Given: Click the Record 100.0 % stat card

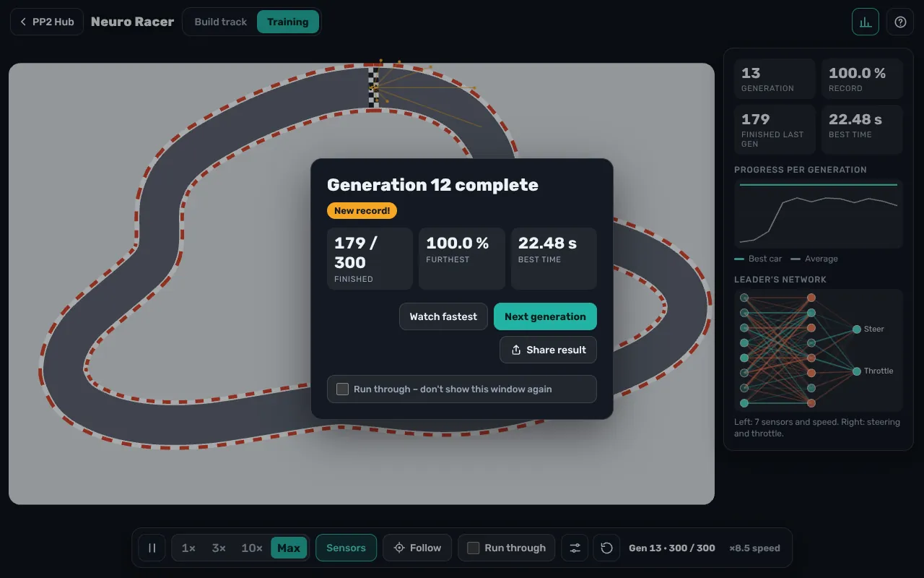Looking at the screenshot, I should pyautogui.click(x=862, y=79).
